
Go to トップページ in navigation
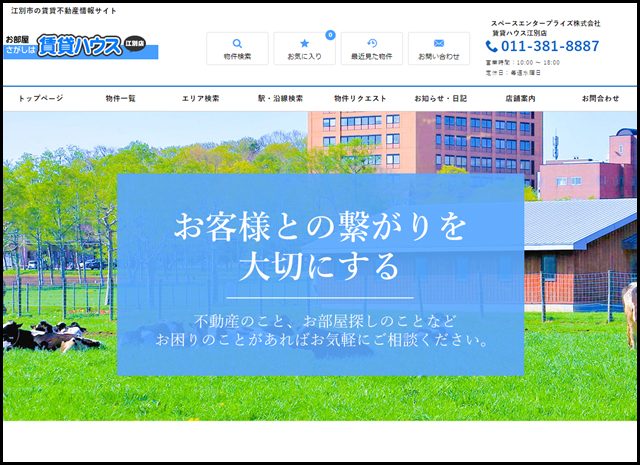41,98
